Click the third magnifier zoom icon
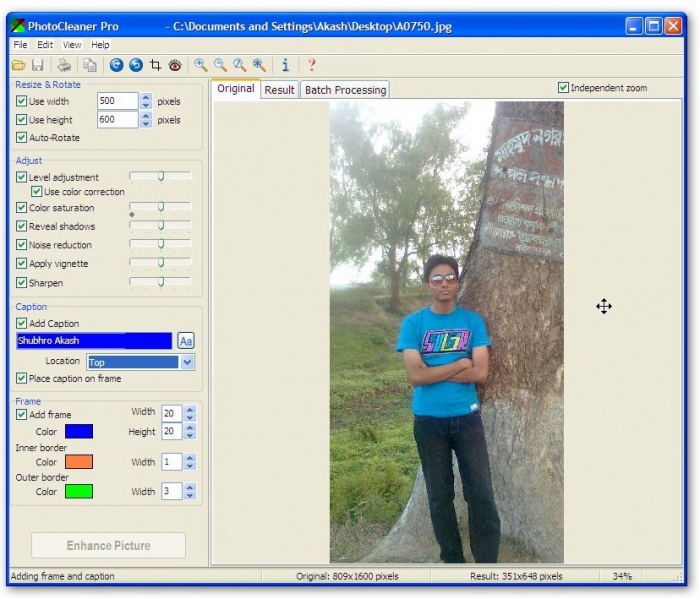This screenshot has width=700, height=599. click(x=240, y=65)
